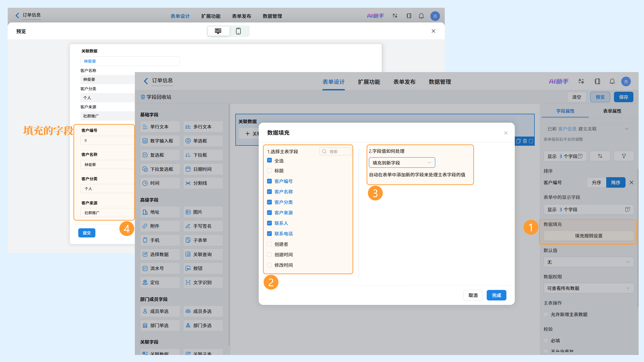Expand the 可查看所有数据 permission dropdown
The image size is (644, 362).
point(588,288)
